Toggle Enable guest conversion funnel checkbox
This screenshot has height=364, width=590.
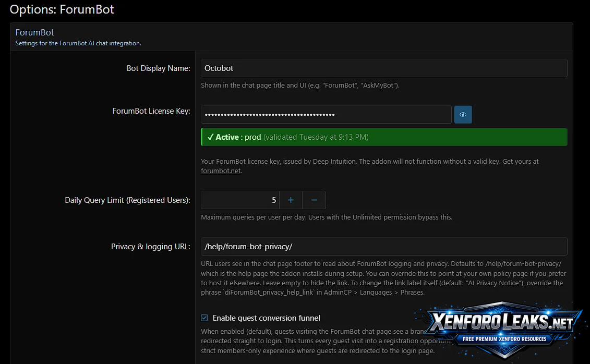[x=204, y=318]
